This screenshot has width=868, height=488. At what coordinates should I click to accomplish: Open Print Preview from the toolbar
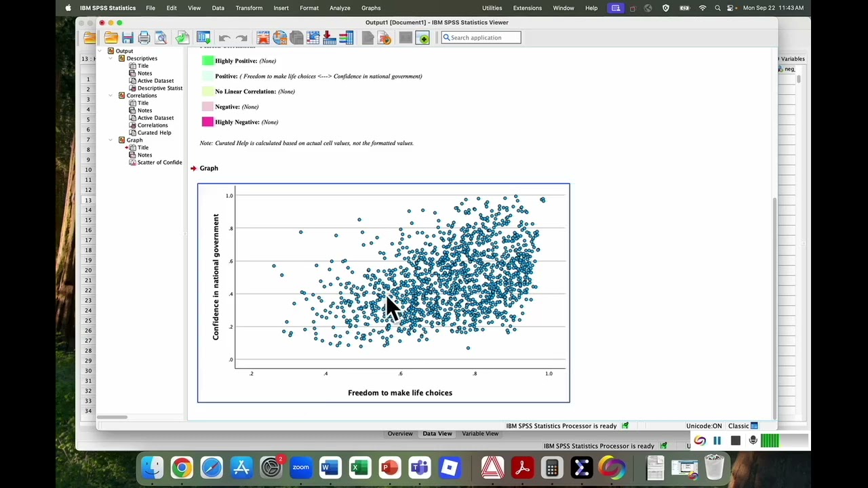(161, 38)
